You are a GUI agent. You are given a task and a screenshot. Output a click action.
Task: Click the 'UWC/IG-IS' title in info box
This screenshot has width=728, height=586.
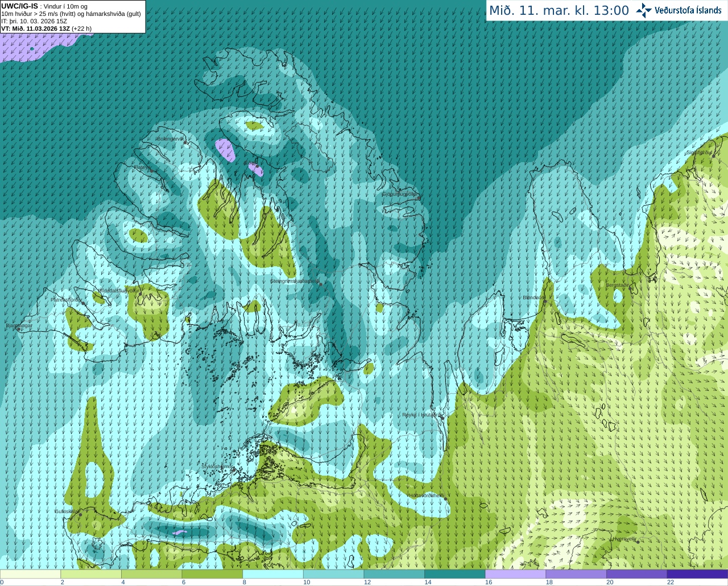pos(19,6)
